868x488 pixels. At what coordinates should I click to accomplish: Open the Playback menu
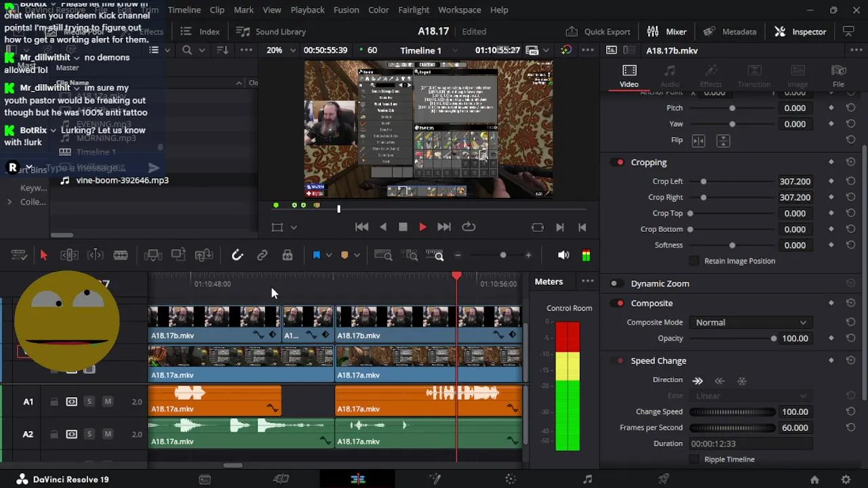[307, 10]
